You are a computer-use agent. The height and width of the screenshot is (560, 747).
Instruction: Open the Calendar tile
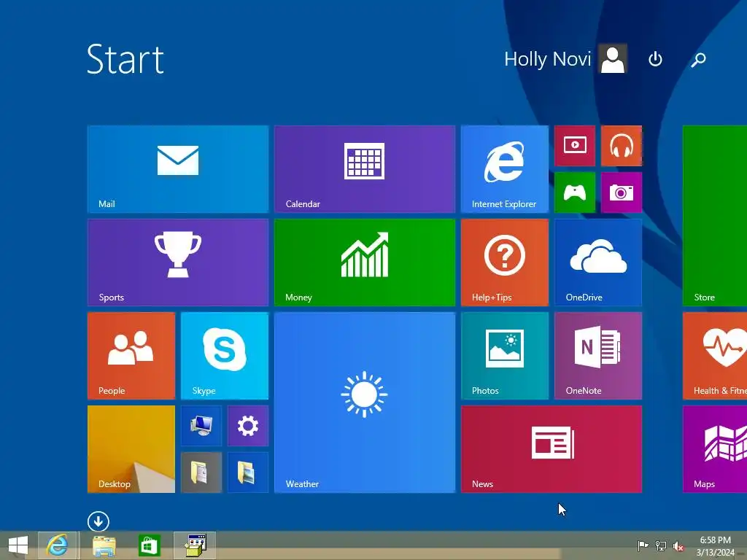tap(365, 169)
